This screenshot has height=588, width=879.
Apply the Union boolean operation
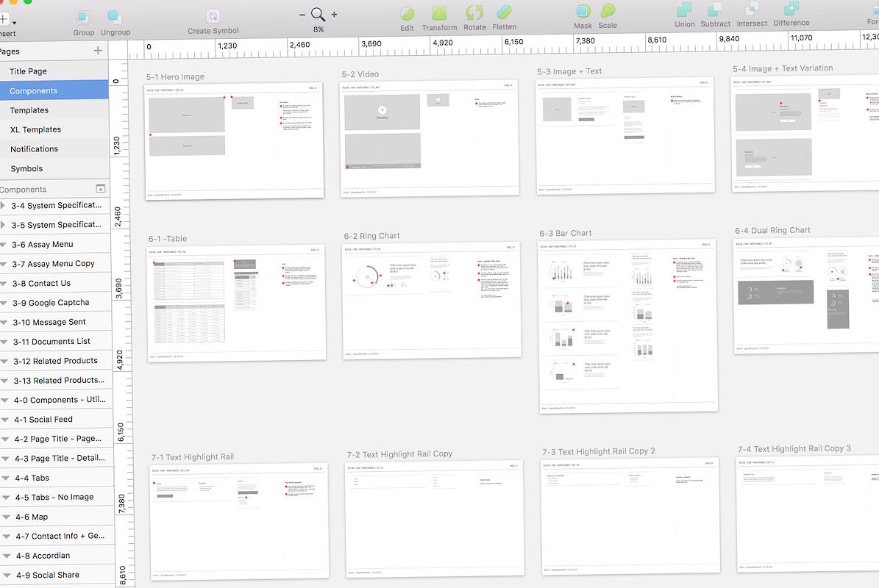coord(684,10)
